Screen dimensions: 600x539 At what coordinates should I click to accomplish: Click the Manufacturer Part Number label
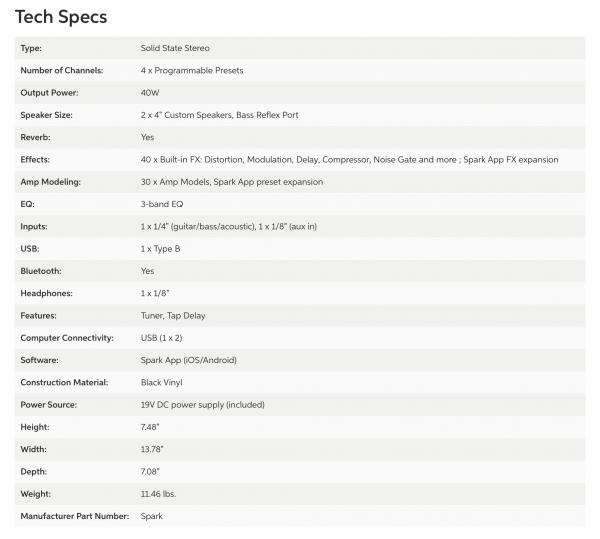[74, 516]
